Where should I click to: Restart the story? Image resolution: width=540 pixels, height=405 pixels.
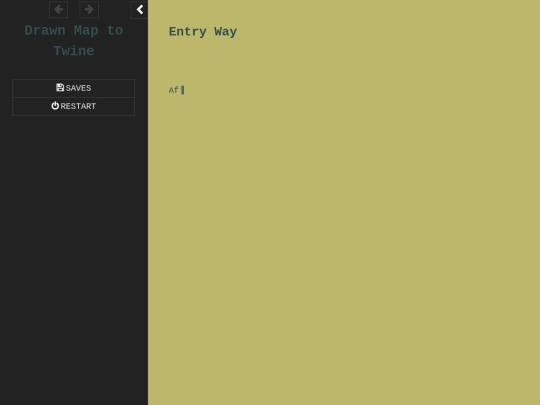click(x=73, y=106)
